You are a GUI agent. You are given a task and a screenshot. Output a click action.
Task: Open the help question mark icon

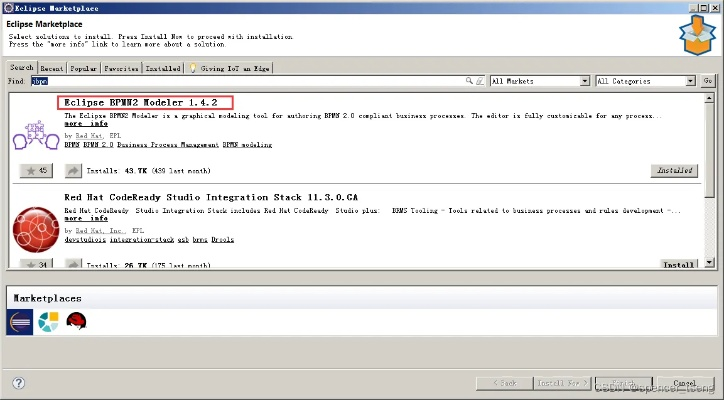click(x=18, y=383)
